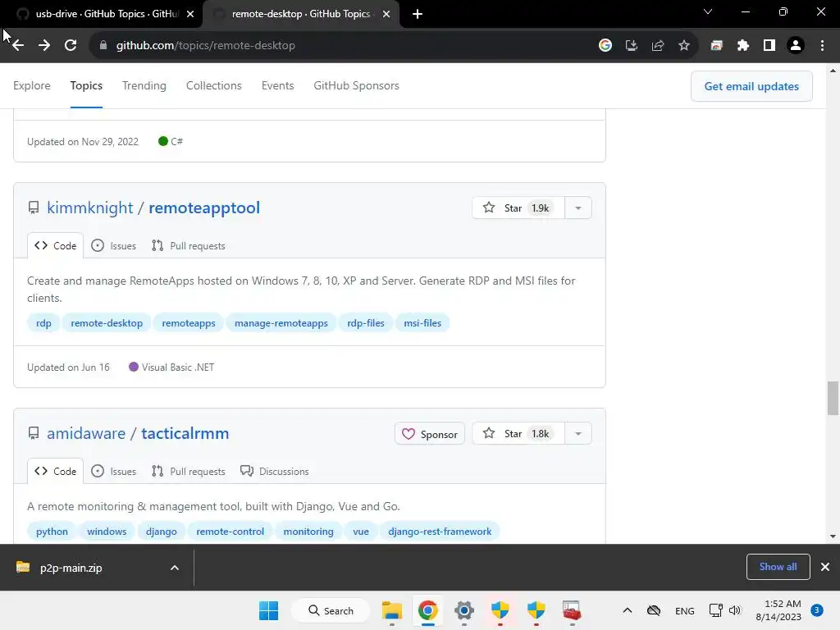Go back using browser back arrow

tap(18, 46)
